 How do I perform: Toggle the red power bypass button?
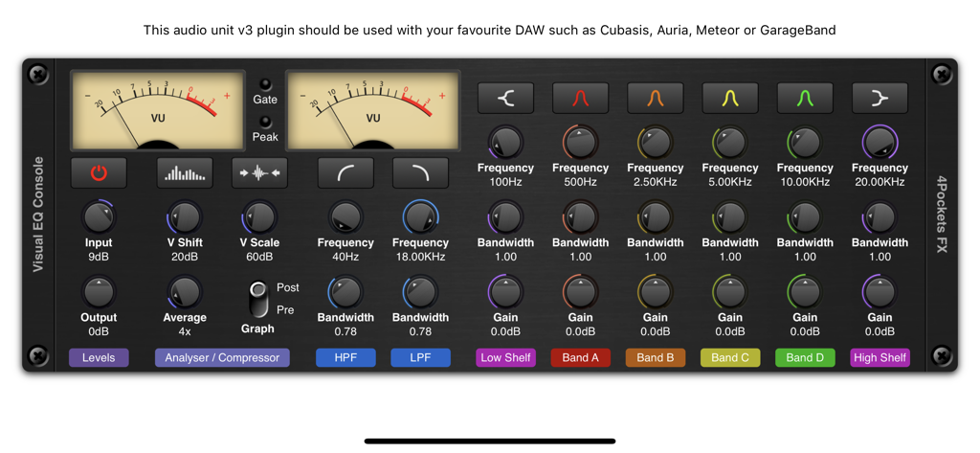pos(99,172)
